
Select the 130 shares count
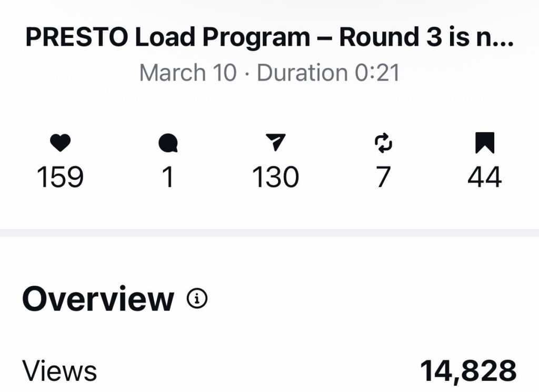[275, 177]
